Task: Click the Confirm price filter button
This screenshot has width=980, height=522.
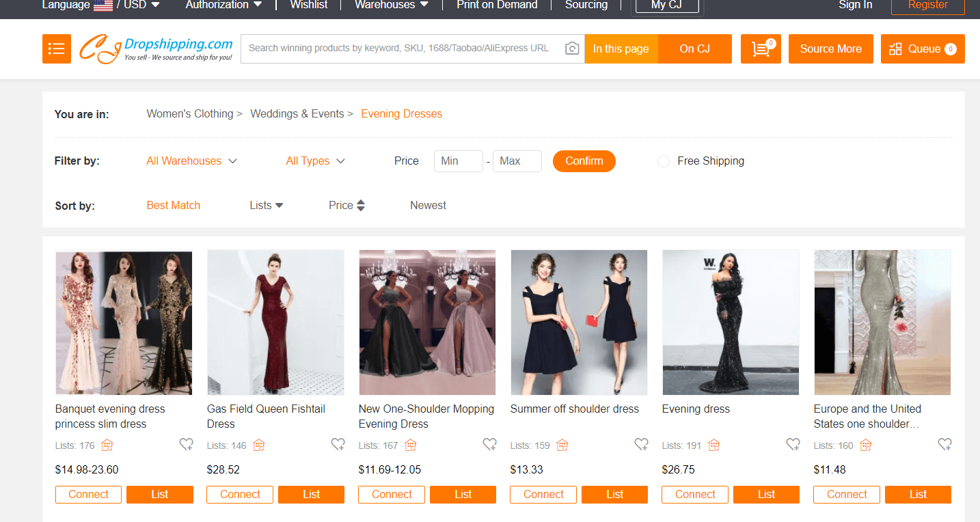Action: [584, 161]
